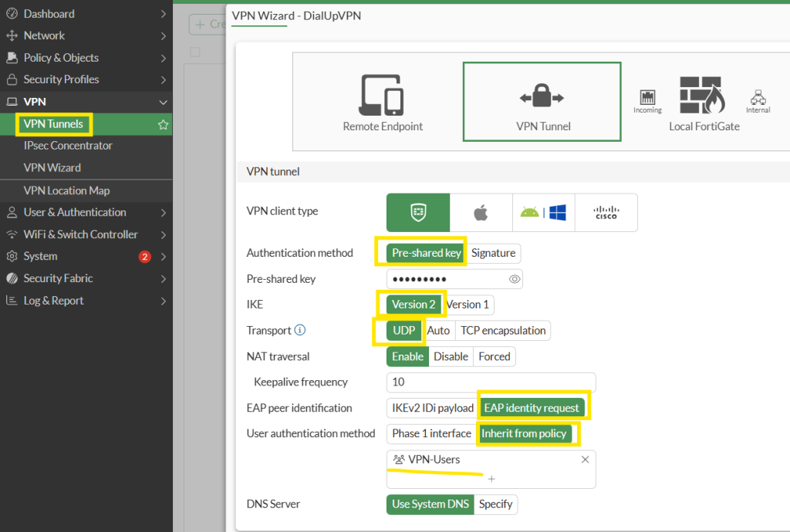The width and height of the screenshot is (790, 532).
Task: Click the Transport info icon
Action: click(300, 331)
